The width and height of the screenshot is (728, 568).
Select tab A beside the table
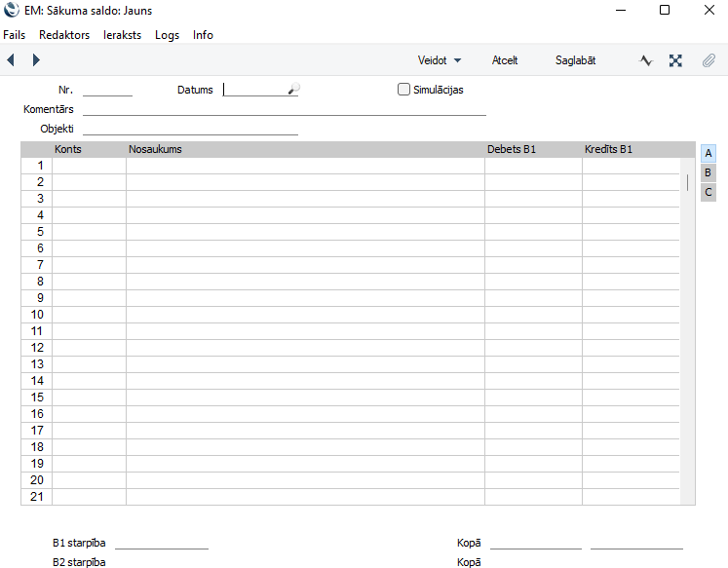pos(709,153)
